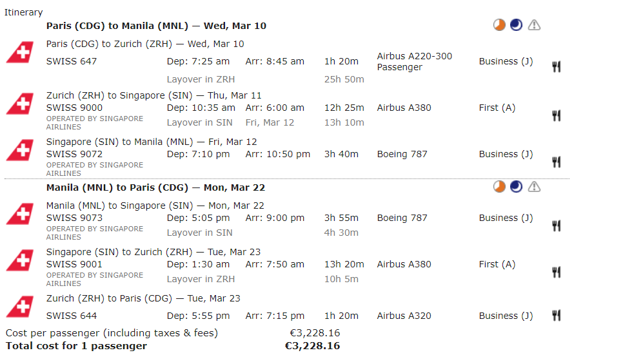Viewport: 643px width, 364px height.
Task: Click the orange long-layover clock icon for the outbound trip
Action: point(499,25)
